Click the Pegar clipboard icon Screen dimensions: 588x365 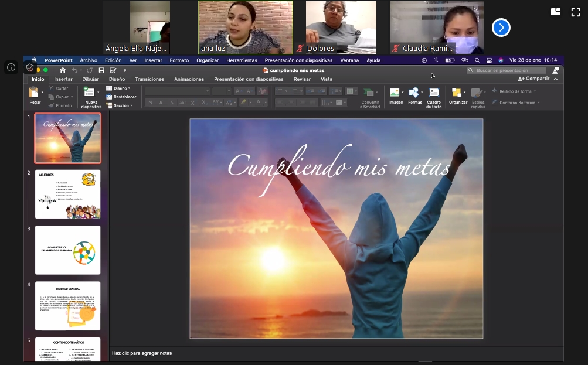(34, 93)
